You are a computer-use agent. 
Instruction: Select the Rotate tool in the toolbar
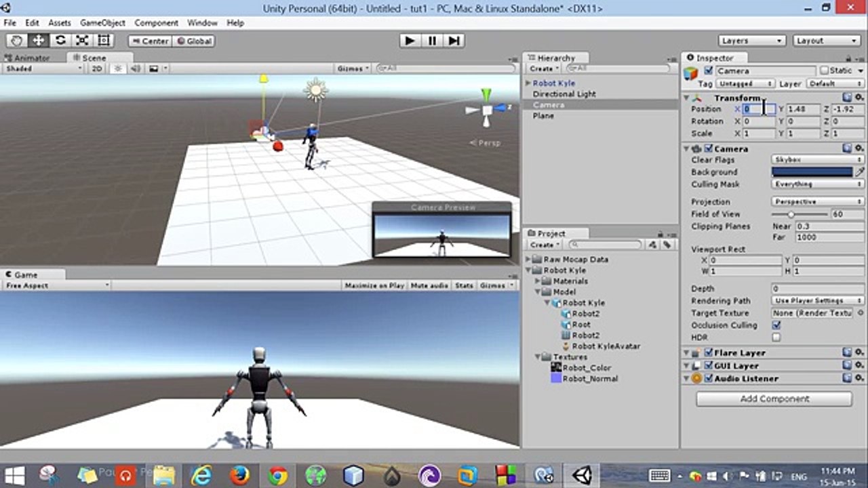60,41
